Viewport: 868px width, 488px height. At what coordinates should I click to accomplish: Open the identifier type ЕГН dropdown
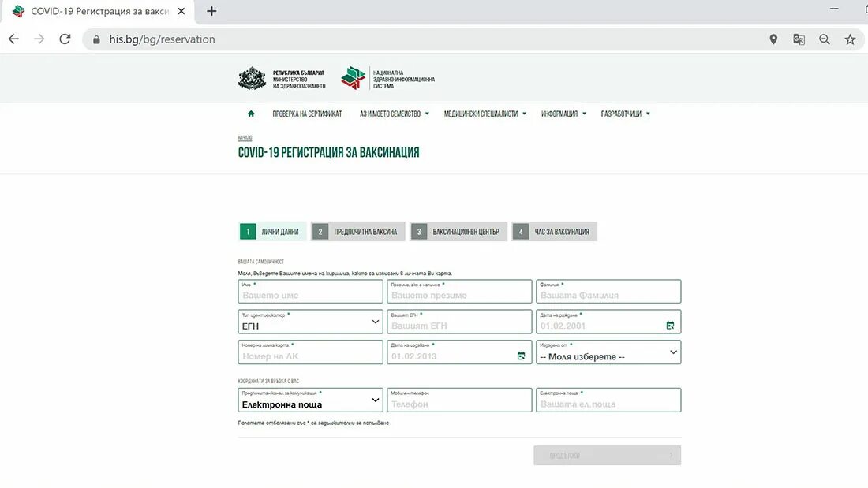pos(311,322)
